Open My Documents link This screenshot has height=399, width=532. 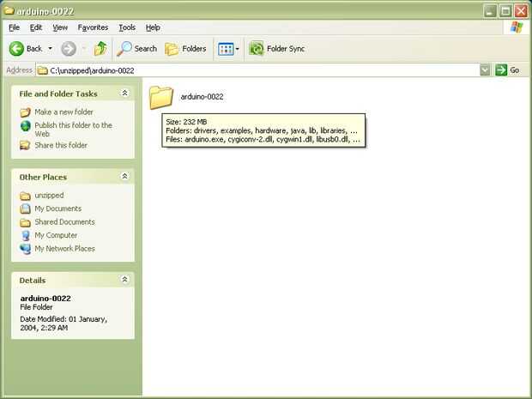(x=58, y=209)
